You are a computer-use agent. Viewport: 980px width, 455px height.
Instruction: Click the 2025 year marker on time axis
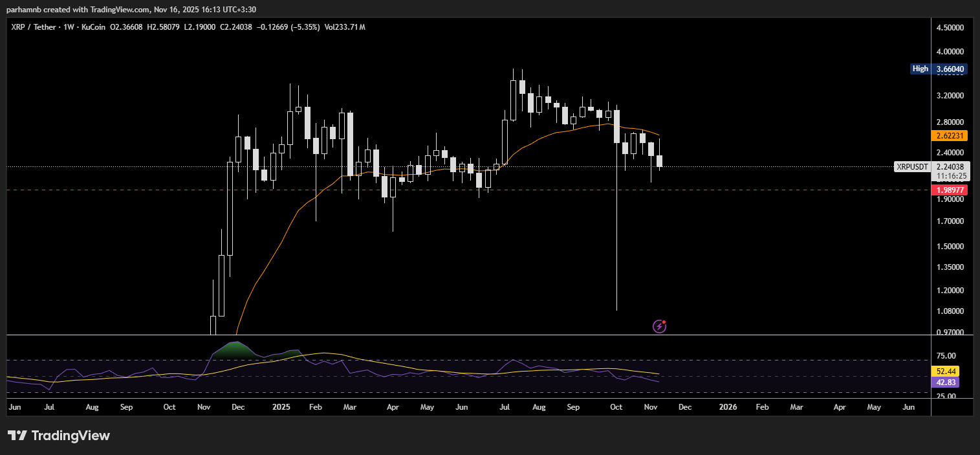pyautogui.click(x=281, y=408)
